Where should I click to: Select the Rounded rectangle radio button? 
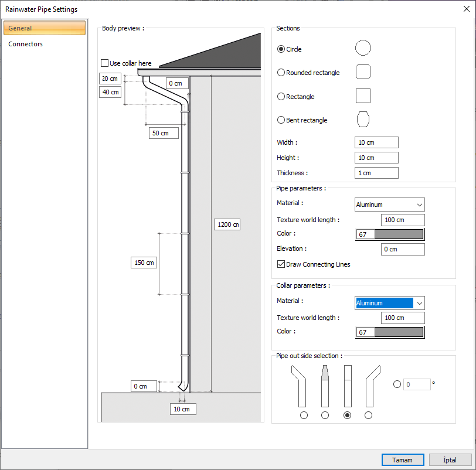coord(281,73)
